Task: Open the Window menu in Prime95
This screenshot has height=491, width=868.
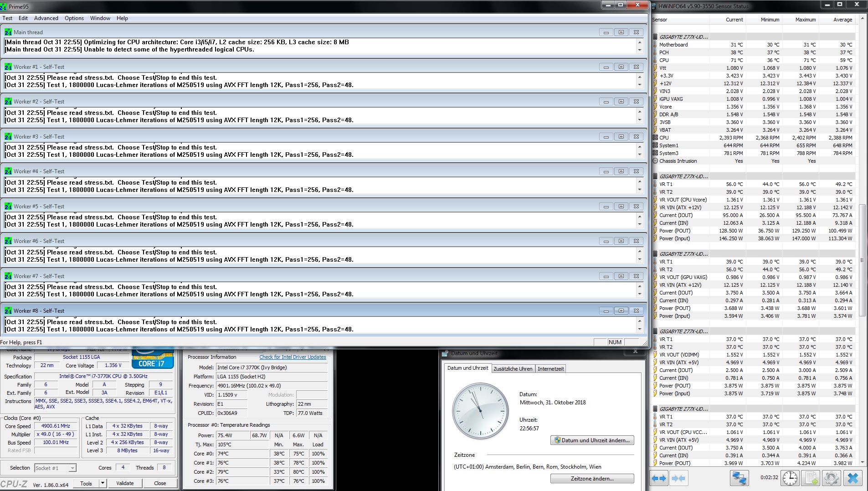Action: (100, 18)
